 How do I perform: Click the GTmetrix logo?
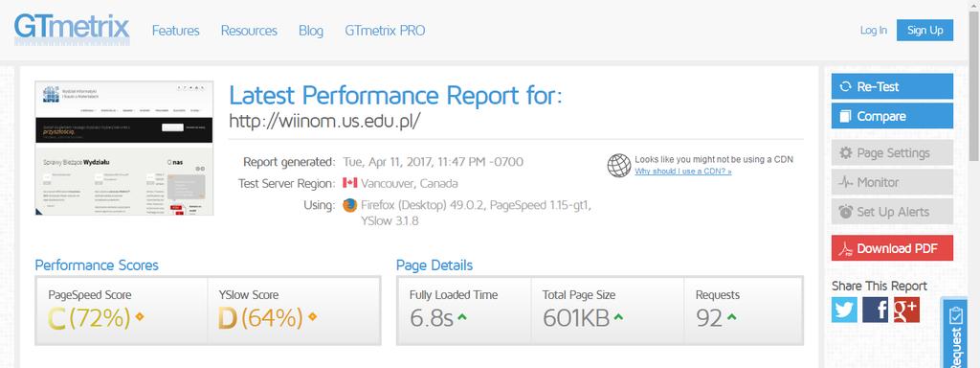point(72,29)
